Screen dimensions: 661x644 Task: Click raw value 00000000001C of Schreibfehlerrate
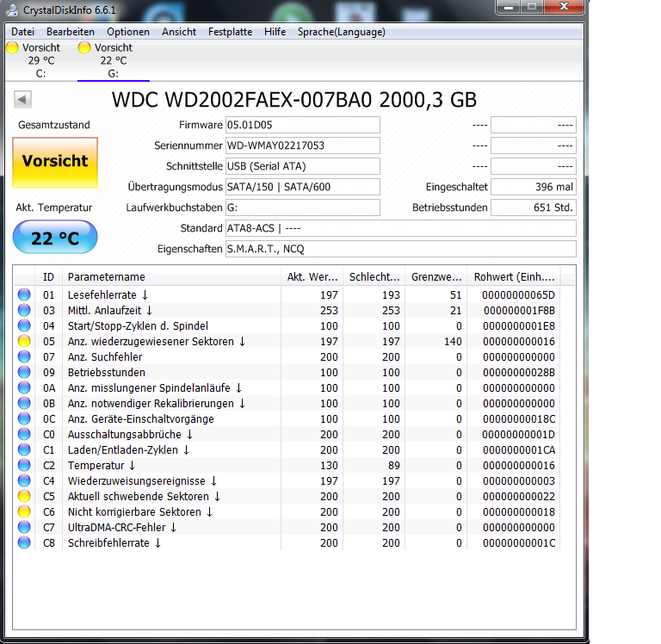pos(519,542)
